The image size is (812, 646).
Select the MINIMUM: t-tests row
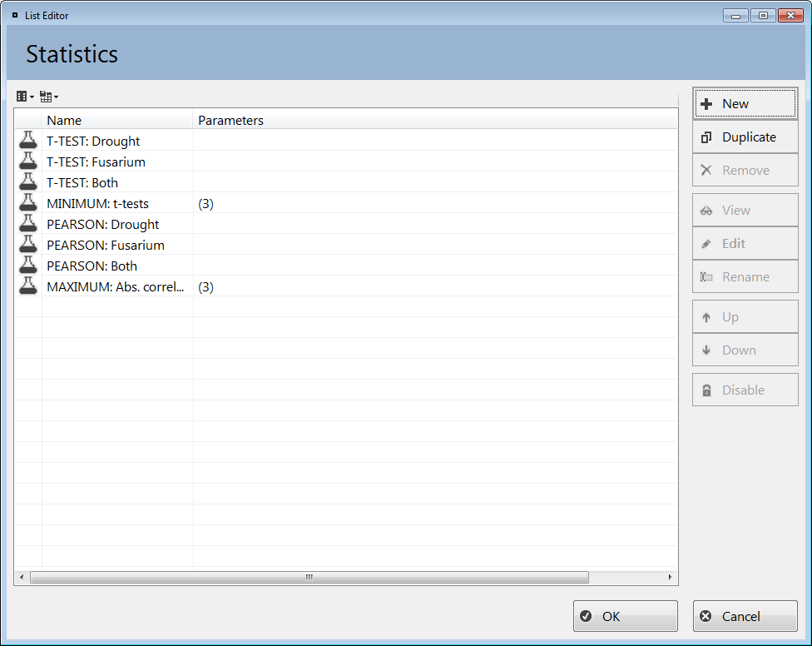[x=346, y=203]
